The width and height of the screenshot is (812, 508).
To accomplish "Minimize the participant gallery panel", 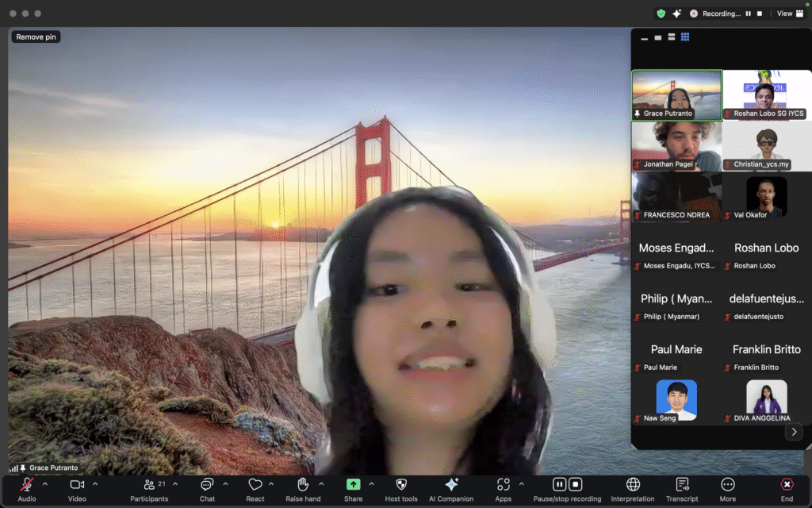I will pyautogui.click(x=644, y=38).
